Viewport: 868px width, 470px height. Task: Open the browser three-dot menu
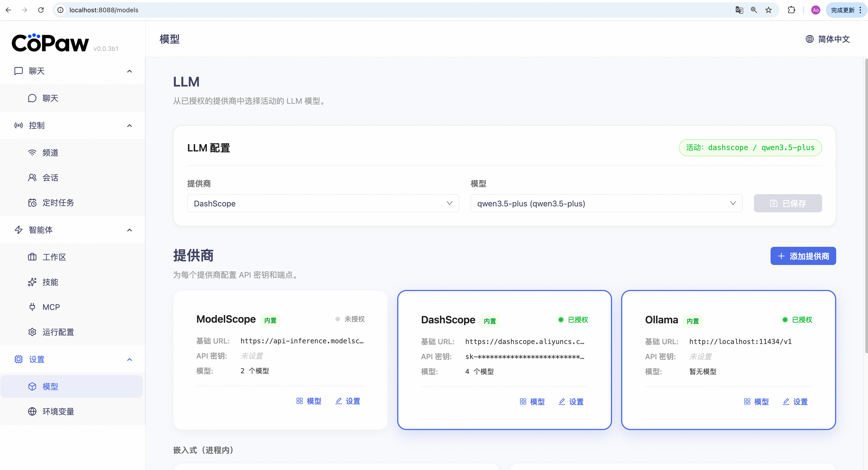[x=860, y=10]
